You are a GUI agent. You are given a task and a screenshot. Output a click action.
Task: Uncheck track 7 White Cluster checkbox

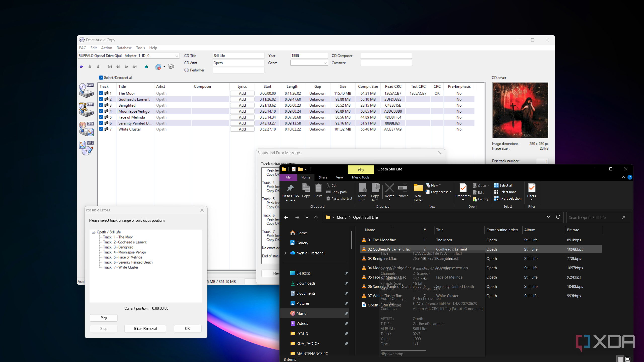point(101,129)
